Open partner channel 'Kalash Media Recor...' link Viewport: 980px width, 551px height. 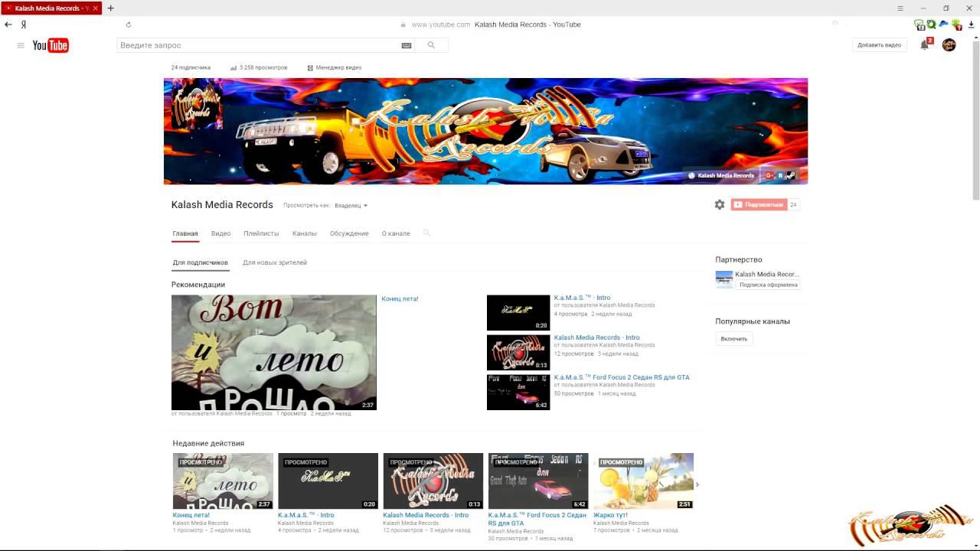point(767,274)
